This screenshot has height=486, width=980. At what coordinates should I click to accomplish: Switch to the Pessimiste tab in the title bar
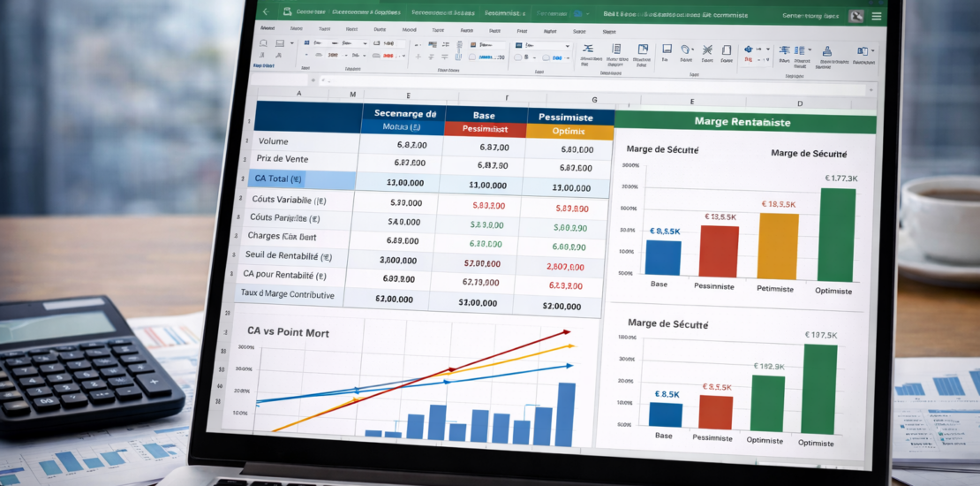(504, 12)
